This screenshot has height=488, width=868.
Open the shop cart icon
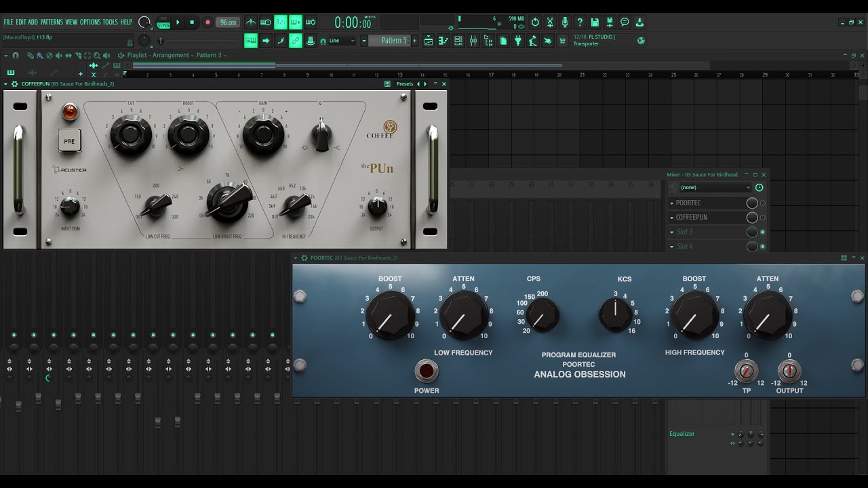(x=562, y=41)
